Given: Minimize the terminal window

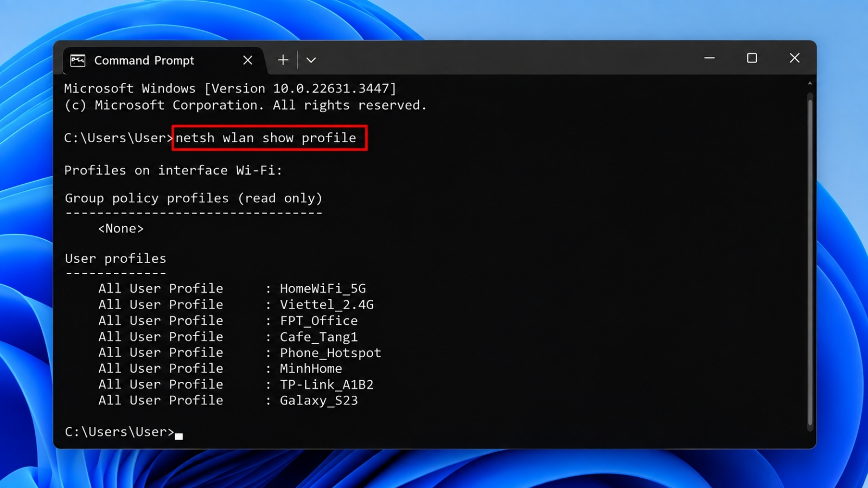Looking at the screenshot, I should (x=710, y=58).
